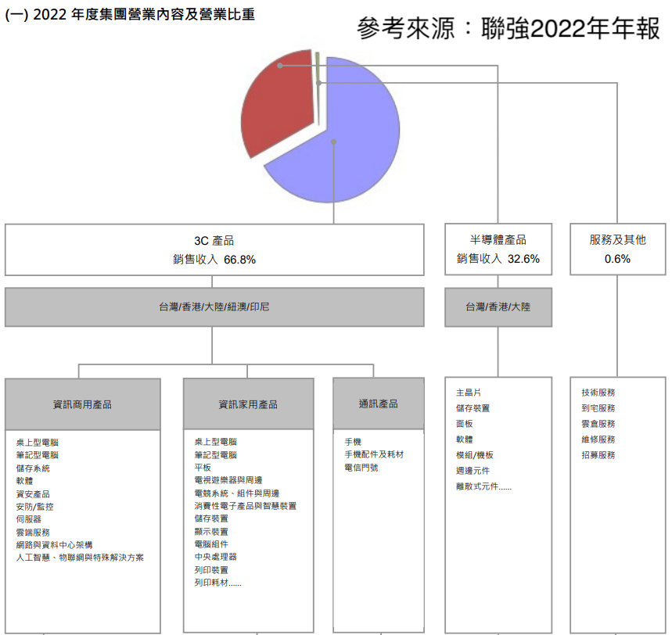Image resolution: width=672 pixels, height=635 pixels.
Task: Click the thin green services pie slice
Action: [318, 88]
